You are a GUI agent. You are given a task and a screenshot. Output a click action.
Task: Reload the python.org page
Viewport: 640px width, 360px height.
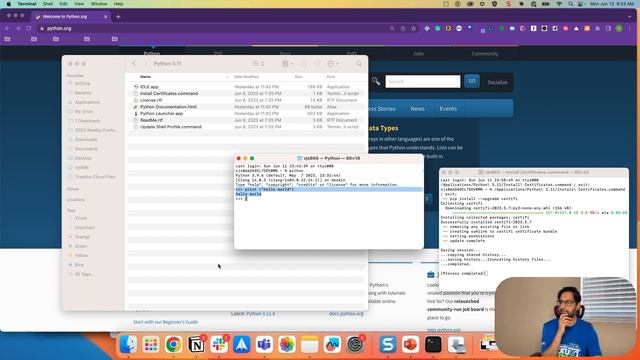point(29,29)
